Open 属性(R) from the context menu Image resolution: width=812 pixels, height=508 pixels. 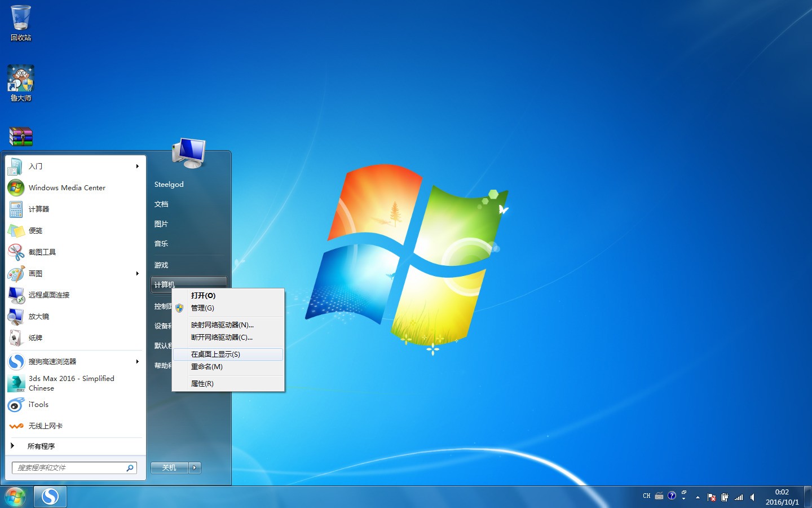pyautogui.click(x=228, y=383)
